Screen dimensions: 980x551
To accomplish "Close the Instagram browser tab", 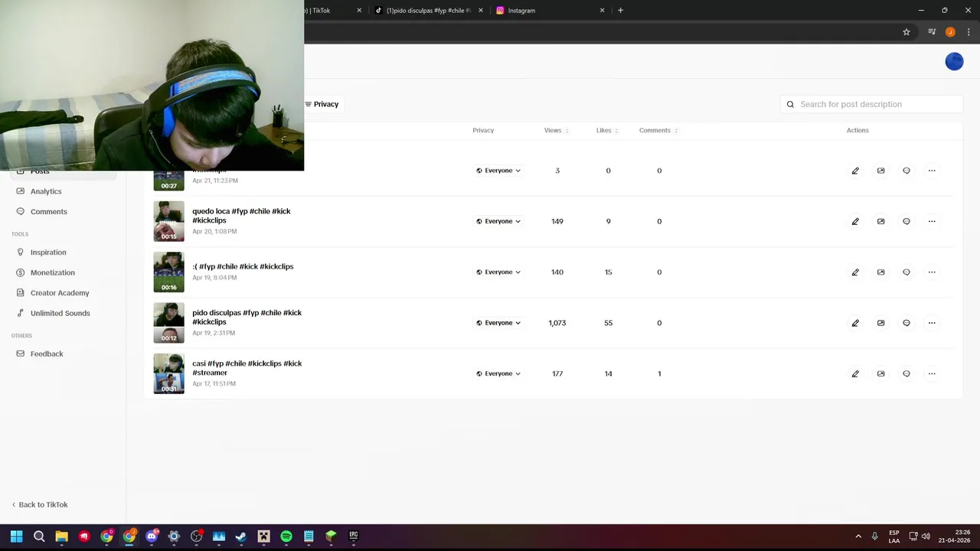I will tap(602, 11).
